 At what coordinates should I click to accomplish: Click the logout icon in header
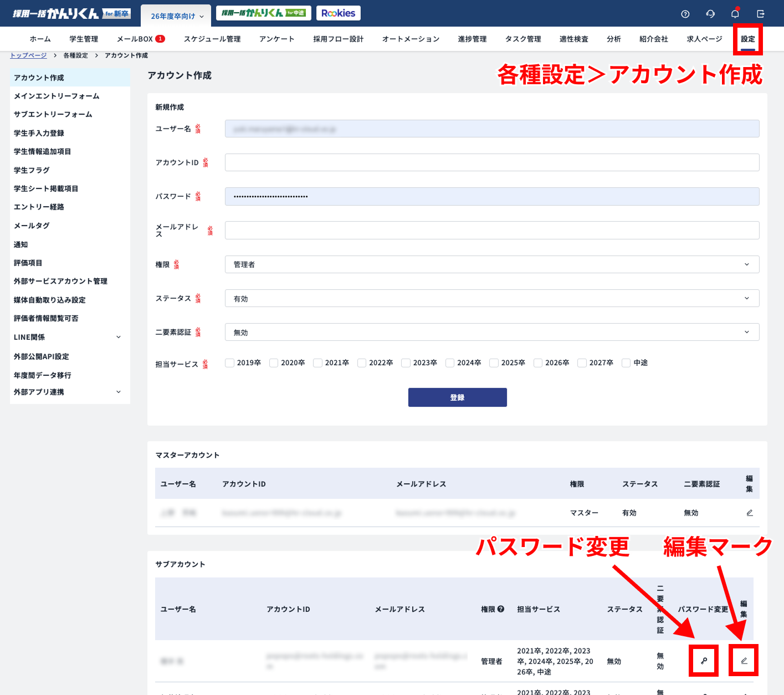761,14
